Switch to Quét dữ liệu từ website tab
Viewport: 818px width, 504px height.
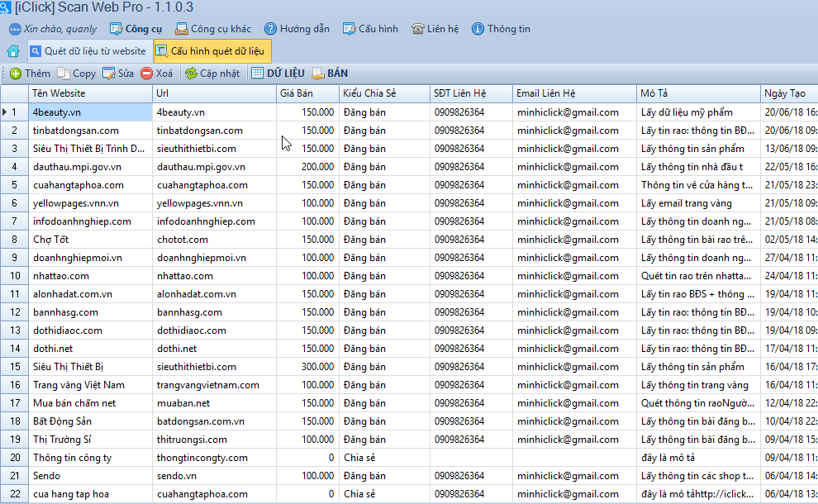88,51
